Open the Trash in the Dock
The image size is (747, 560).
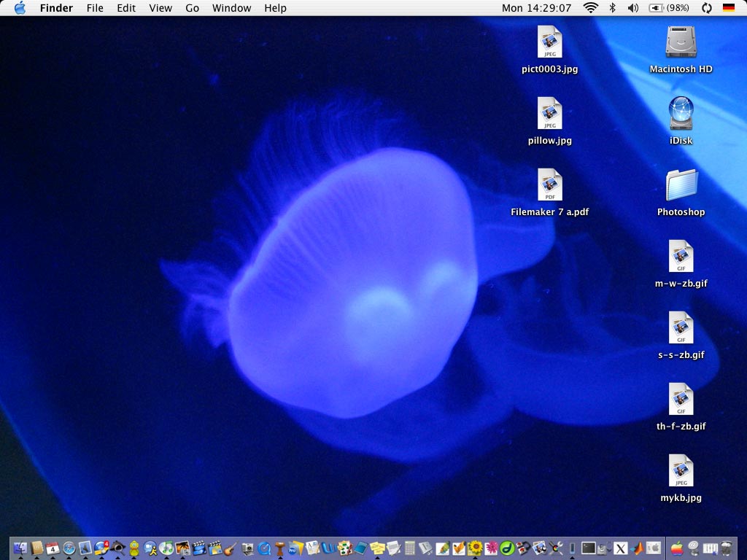coord(727,548)
